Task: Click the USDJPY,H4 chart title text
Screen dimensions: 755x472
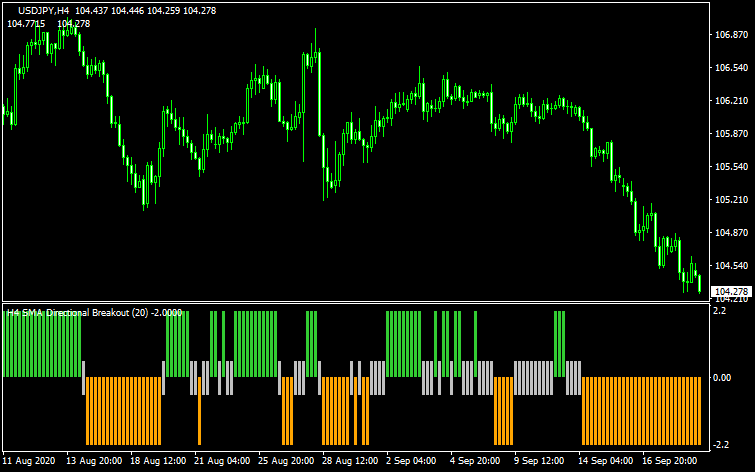Action: [44, 10]
